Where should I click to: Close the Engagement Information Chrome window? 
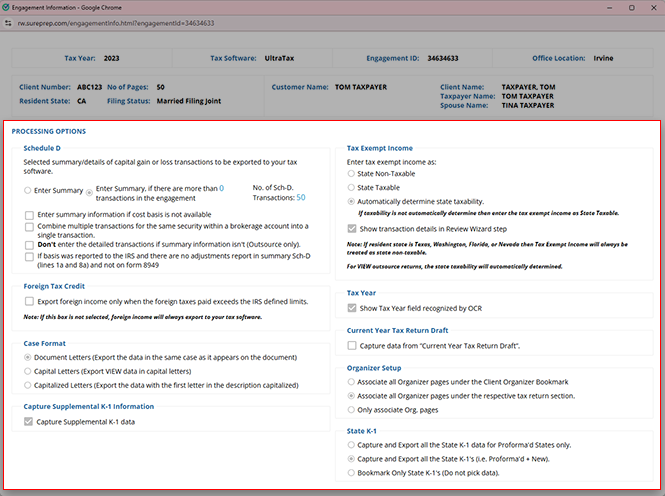pos(654,8)
